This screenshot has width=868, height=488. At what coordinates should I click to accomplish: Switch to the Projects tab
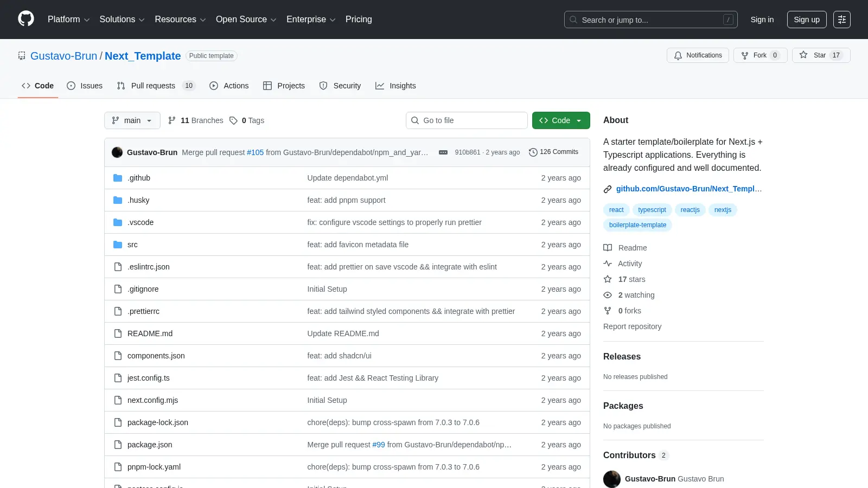284,86
